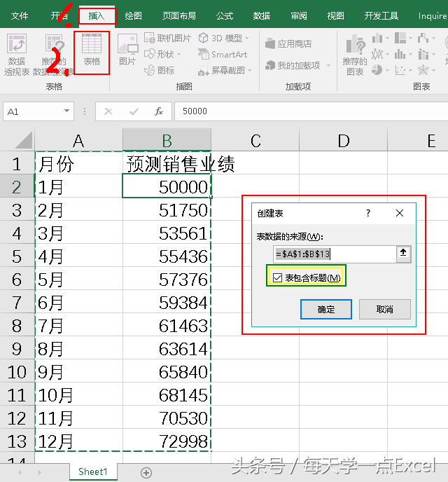Click the scatter chart icon
Image resolution: width=448 pixels, height=482 pixels.
coord(400,70)
